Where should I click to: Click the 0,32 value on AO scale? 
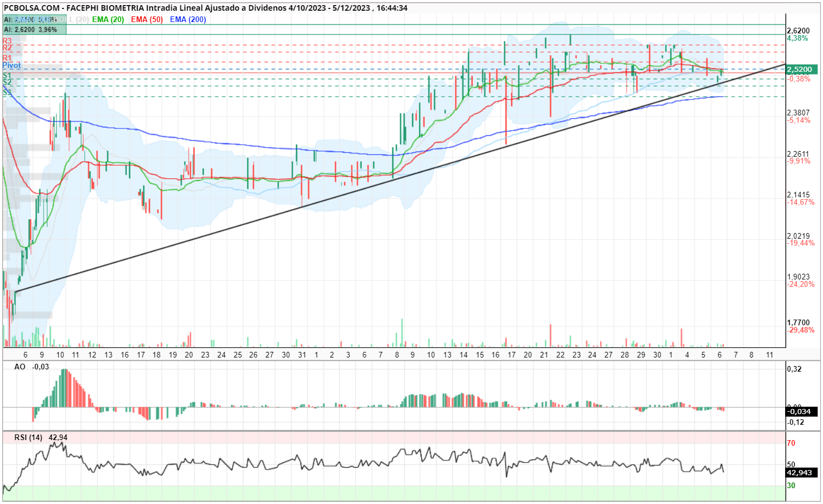click(x=795, y=369)
